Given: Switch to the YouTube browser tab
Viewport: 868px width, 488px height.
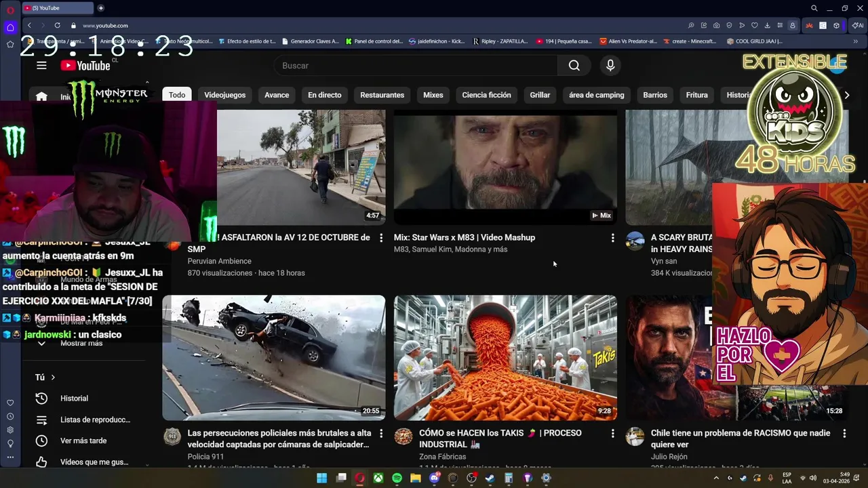Looking at the screenshot, I should point(58,8).
